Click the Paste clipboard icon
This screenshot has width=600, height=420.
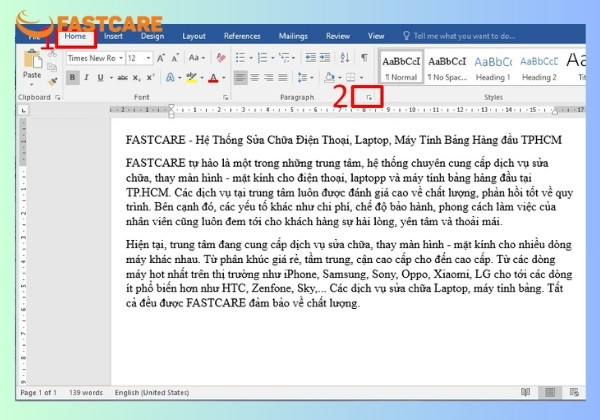(32, 60)
